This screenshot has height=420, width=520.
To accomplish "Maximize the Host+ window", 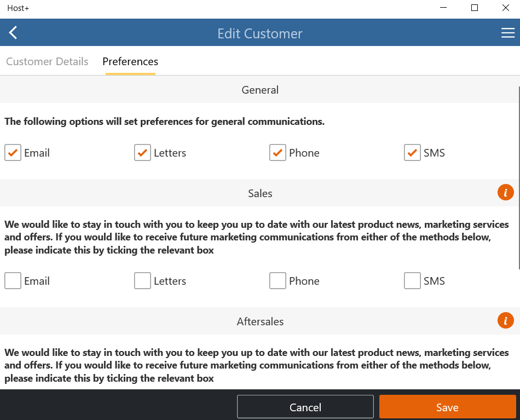I will (475, 8).
